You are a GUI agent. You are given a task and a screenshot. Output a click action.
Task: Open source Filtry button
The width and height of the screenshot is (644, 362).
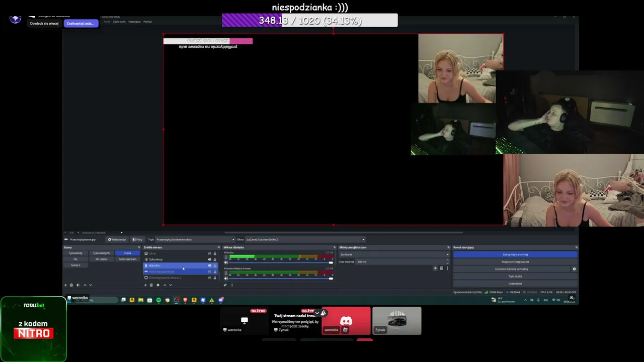coord(137,239)
